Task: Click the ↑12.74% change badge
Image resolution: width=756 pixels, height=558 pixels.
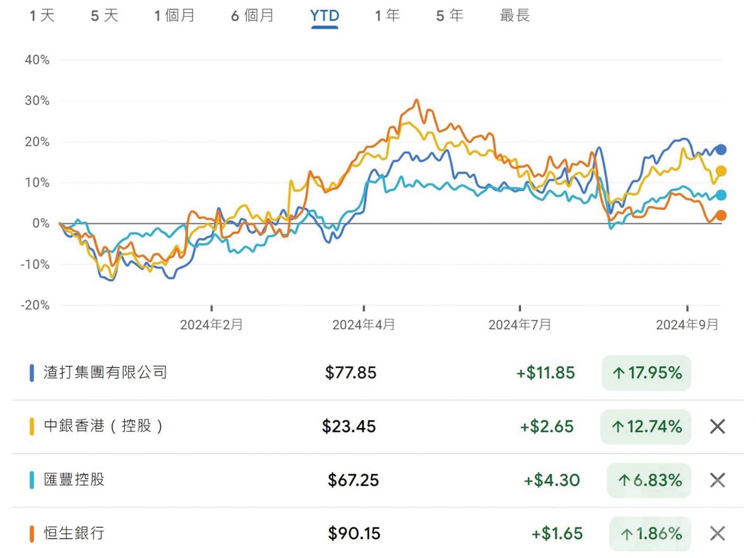Action: click(x=646, y=427)
